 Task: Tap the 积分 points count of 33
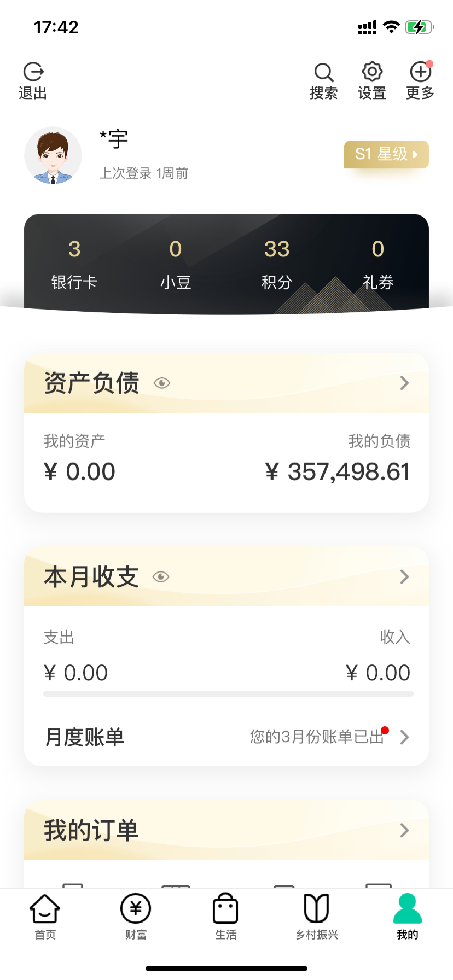(277, 249)
